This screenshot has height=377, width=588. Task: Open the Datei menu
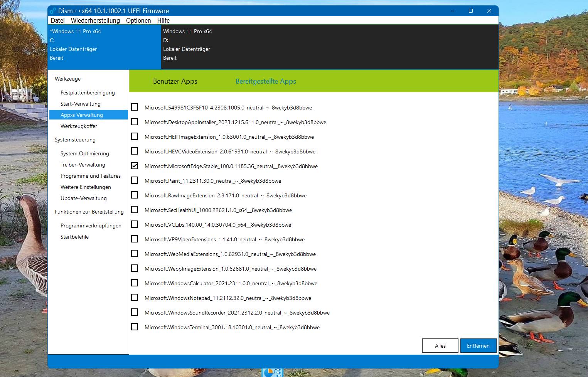[58, 20]
